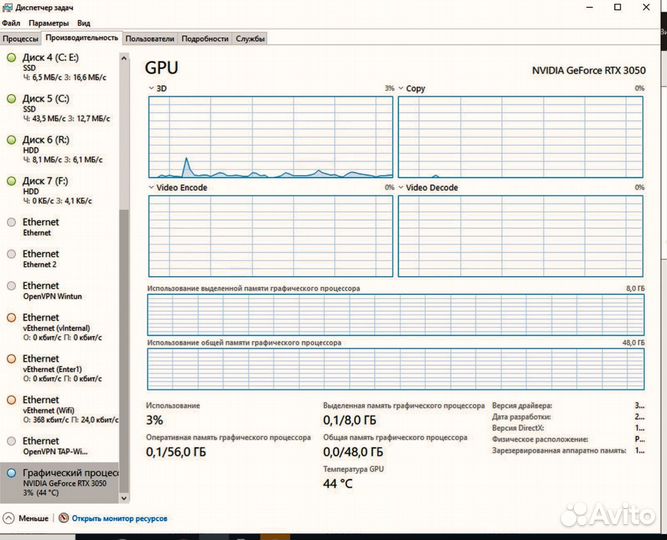Switch to the Службы tab
667x540 pixels.
[250, 38]
